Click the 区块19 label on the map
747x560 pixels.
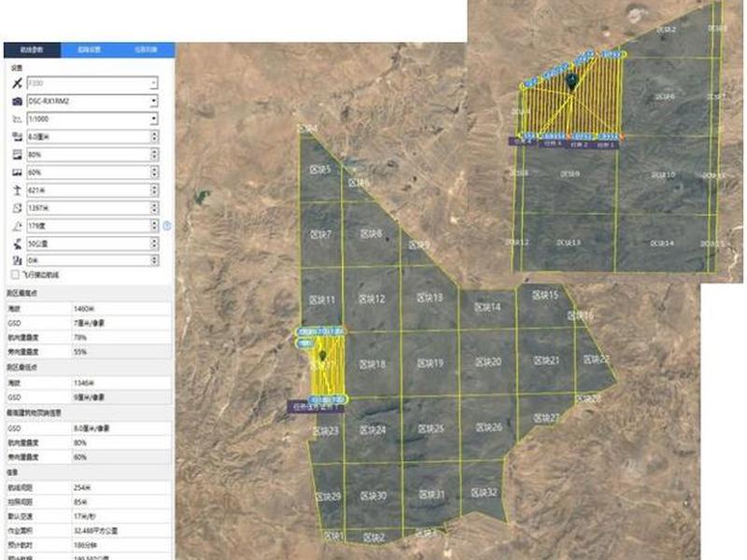(430, 363)
